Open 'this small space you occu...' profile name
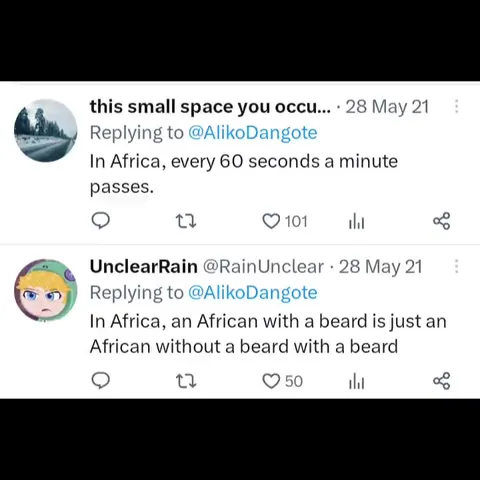This screenshot has height=480, width=480. pyautogui.click(x=210, y=107)
